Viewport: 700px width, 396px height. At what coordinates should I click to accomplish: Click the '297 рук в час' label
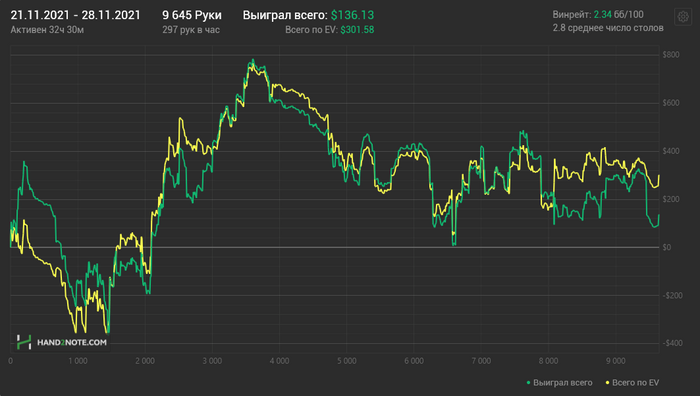point(191,30)
